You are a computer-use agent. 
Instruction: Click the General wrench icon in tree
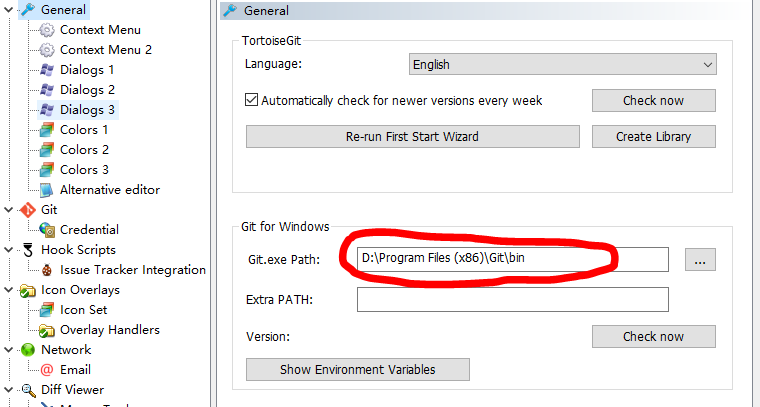coord(28,9)
